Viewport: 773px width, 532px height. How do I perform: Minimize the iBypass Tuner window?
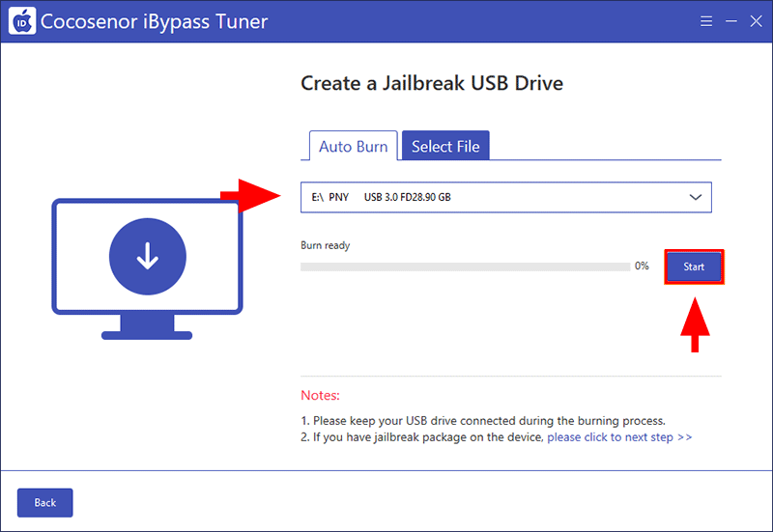(731, 21)
